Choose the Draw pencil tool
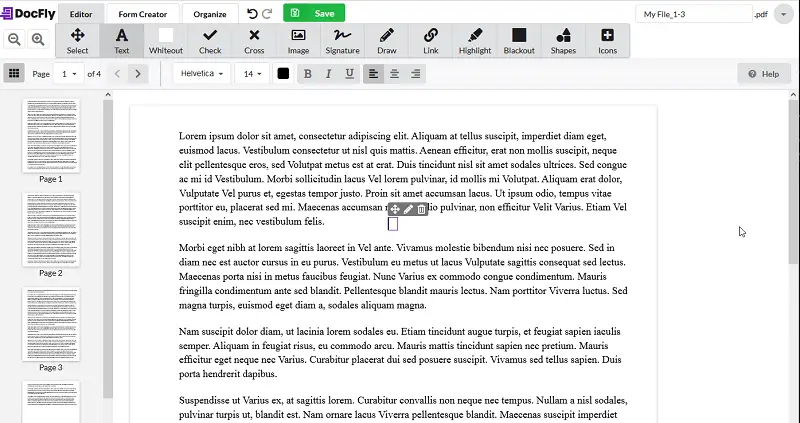This screenshot has width=800, height=423. tap(387, 41)
